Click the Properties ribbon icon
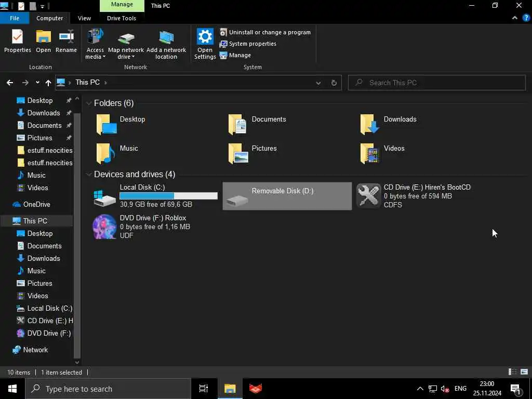532x399 pixels. pyautogui.click(x=17, y=41)
